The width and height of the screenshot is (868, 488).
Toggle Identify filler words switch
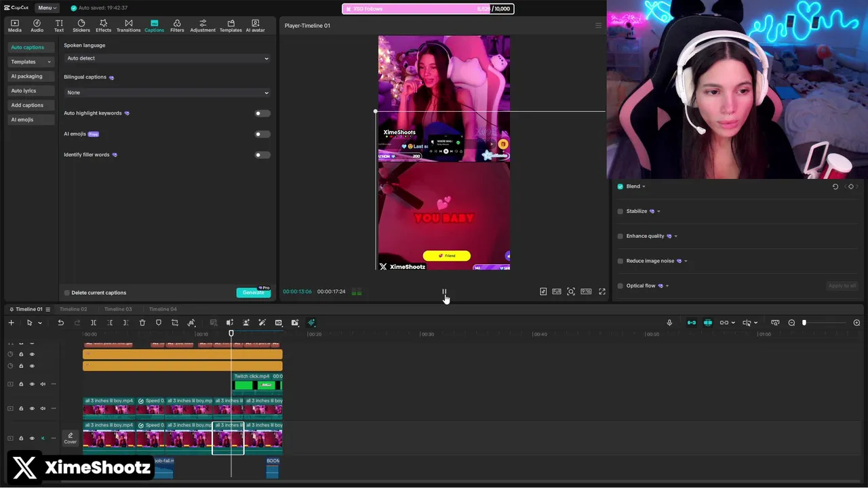[262, 155]
